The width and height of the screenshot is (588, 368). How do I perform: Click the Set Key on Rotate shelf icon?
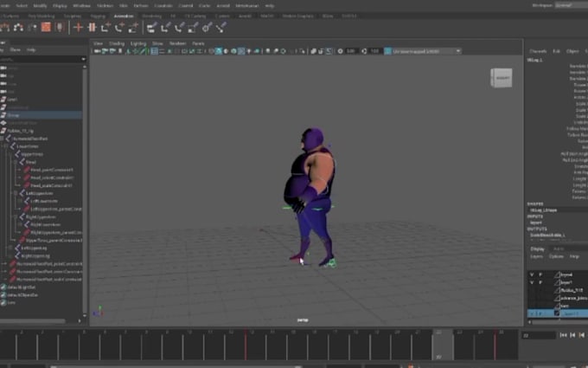click(x=119, y=27)
